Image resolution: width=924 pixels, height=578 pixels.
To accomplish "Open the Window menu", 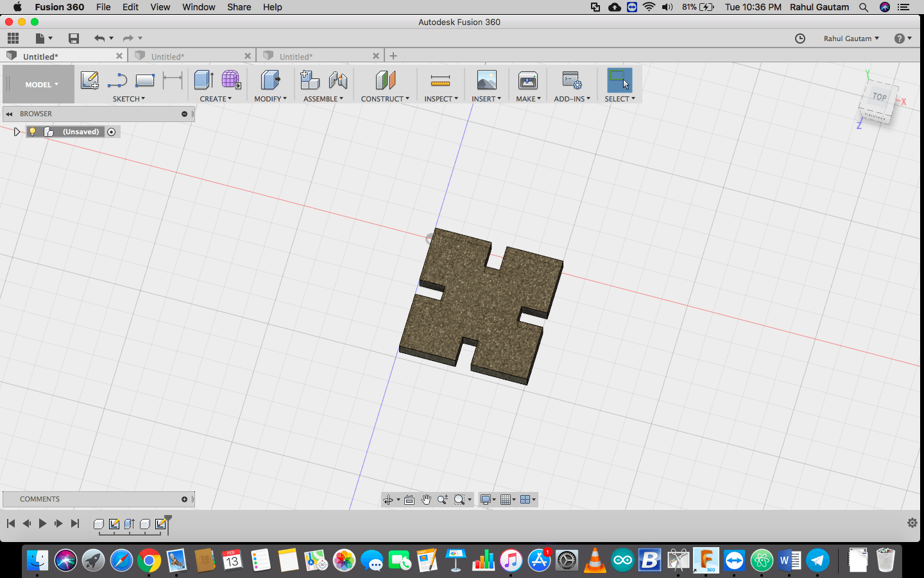I will click(198, 7).
